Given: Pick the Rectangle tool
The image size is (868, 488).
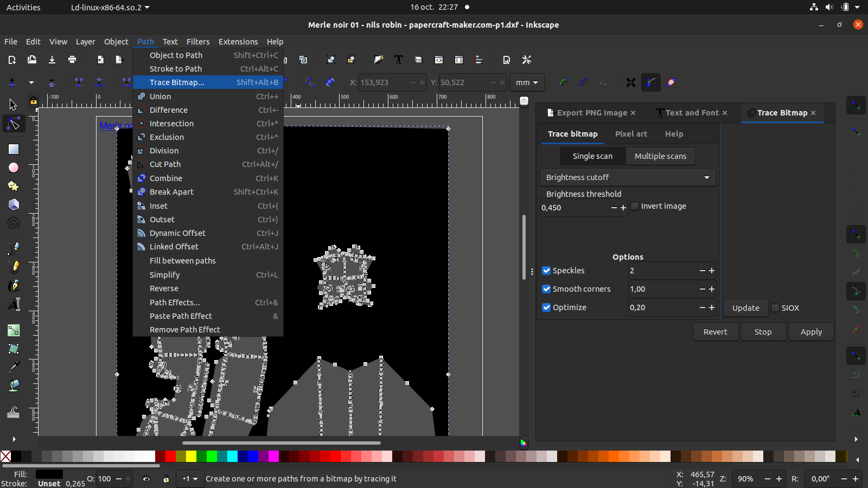Looking at the screenshot, I should pyautogui.click(x=13, y=149).
